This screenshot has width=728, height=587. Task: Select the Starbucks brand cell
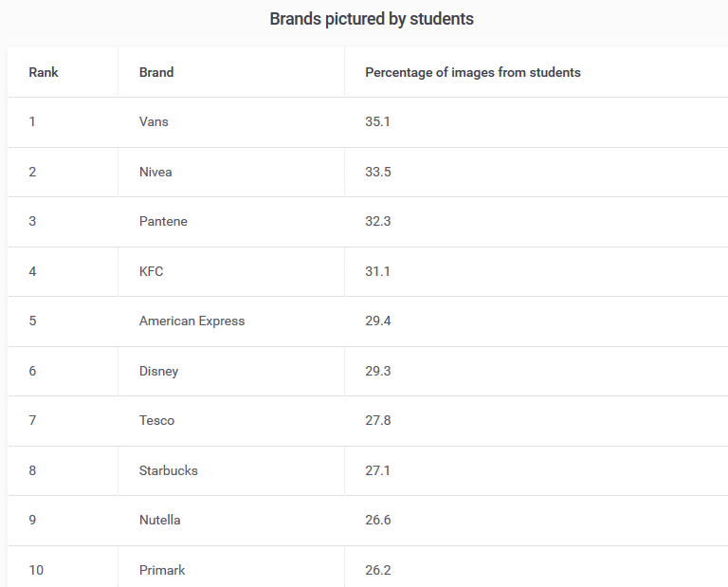pos(168,470)
